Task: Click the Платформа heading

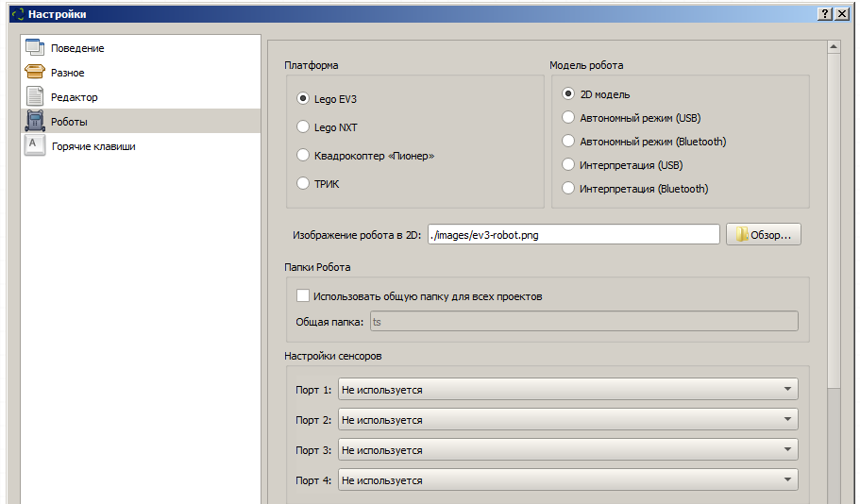Action: pyautogui.click(x=311, y=65)
